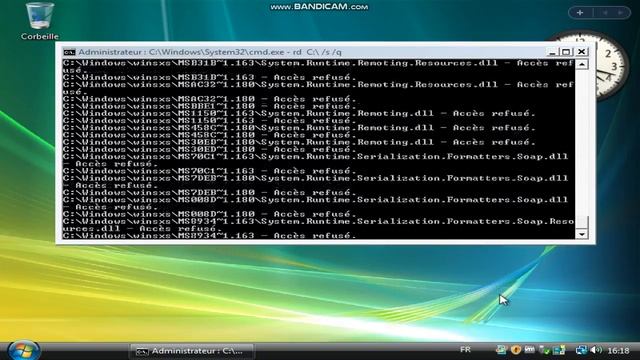This screenshot has height=360, width=640.
Task: Click last line 'MS8934~1.163 - Accès refusé.'
Action: 209,236
